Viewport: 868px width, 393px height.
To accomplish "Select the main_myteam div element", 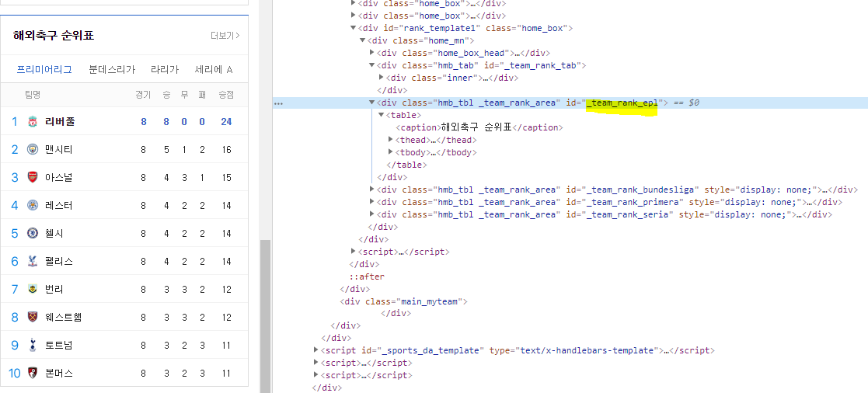I will (404, 301).
